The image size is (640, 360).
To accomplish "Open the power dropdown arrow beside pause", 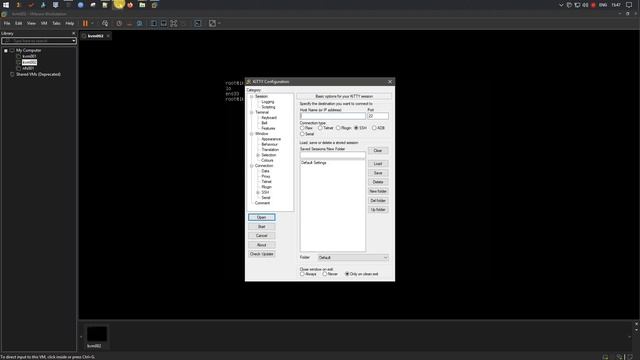I will [x=92, y=24].
